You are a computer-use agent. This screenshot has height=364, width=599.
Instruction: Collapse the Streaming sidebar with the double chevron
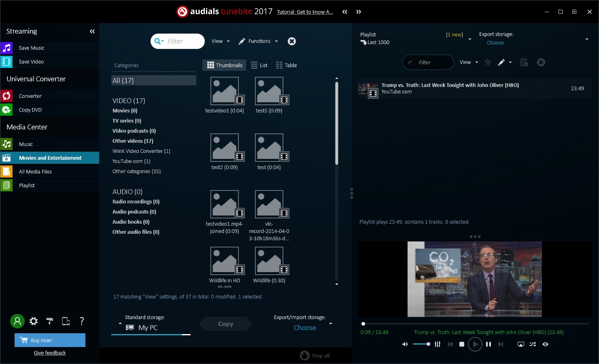92,31
